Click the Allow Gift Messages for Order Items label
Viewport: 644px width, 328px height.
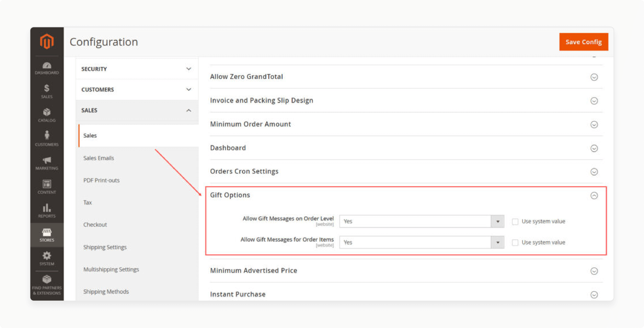click(x=287, y=240)
